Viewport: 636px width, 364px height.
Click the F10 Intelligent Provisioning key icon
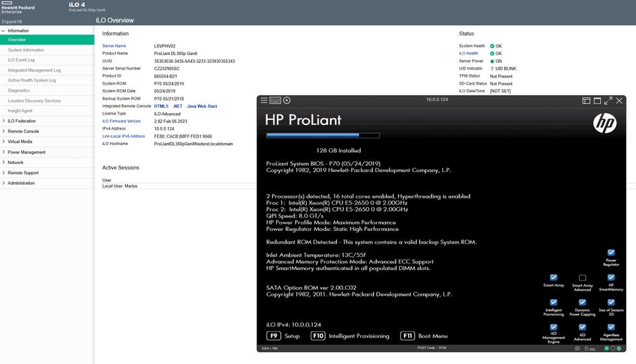click(x=318, y=336)
